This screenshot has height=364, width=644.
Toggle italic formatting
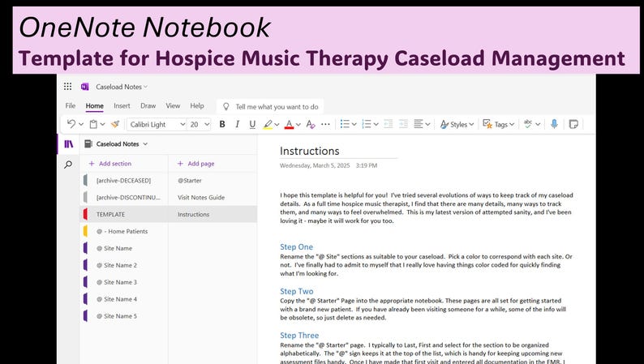[x=237, y=124]
